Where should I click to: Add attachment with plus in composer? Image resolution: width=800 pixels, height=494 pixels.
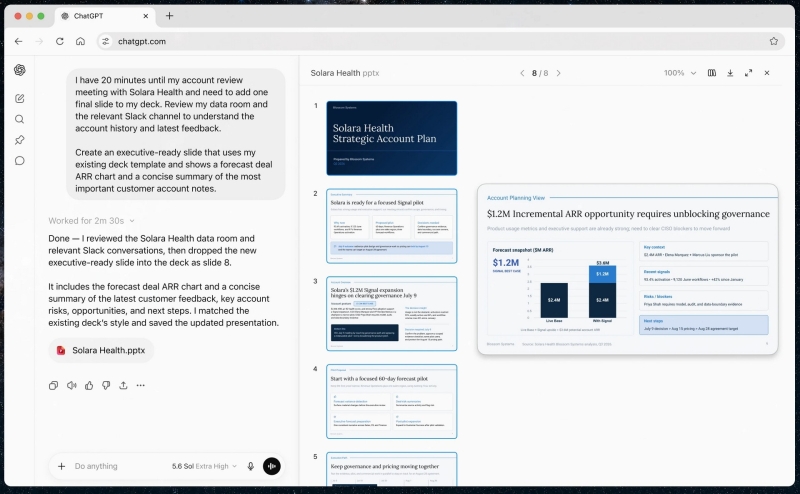point(61,466)
